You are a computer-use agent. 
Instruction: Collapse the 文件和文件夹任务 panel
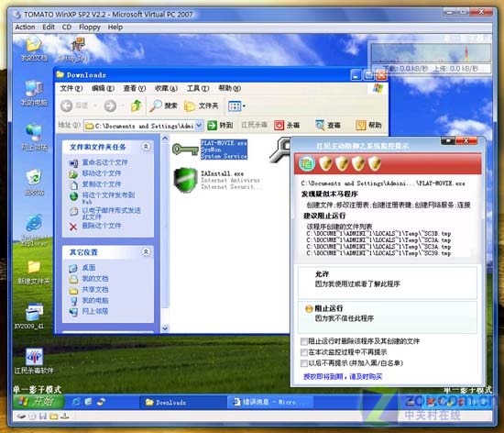pos(146,147)
